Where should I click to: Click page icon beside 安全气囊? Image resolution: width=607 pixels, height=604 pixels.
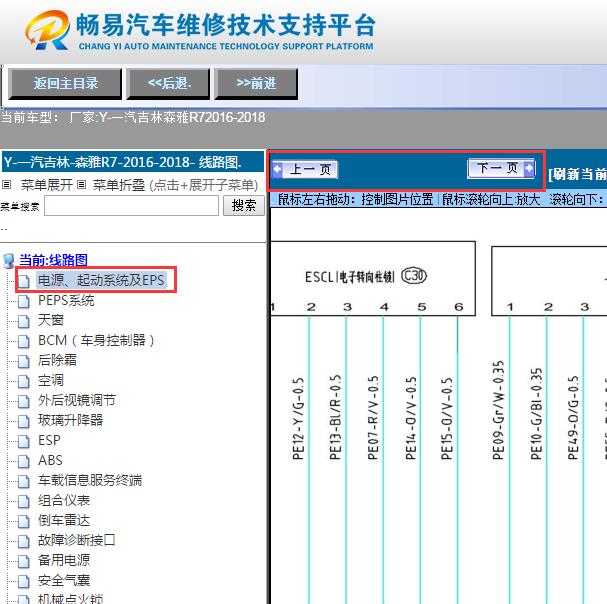24,581
